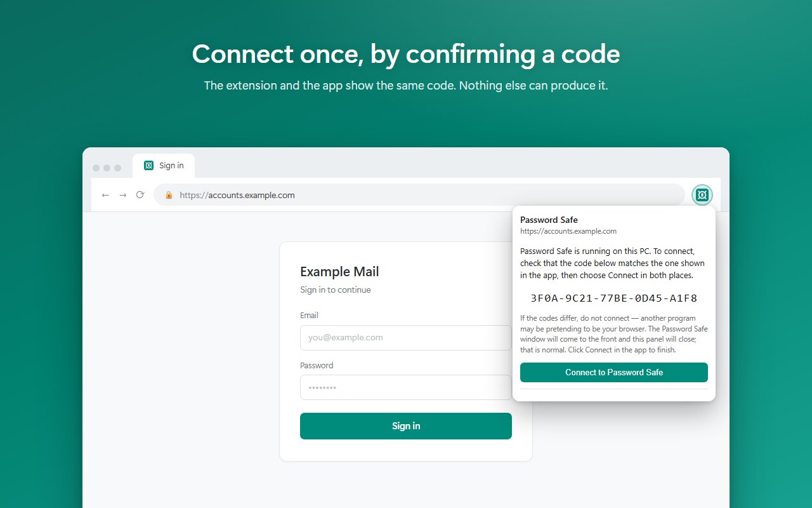The image size is (812, 508).
Task: Click the Password Safe title in the popup
Action: coord(549,220)
